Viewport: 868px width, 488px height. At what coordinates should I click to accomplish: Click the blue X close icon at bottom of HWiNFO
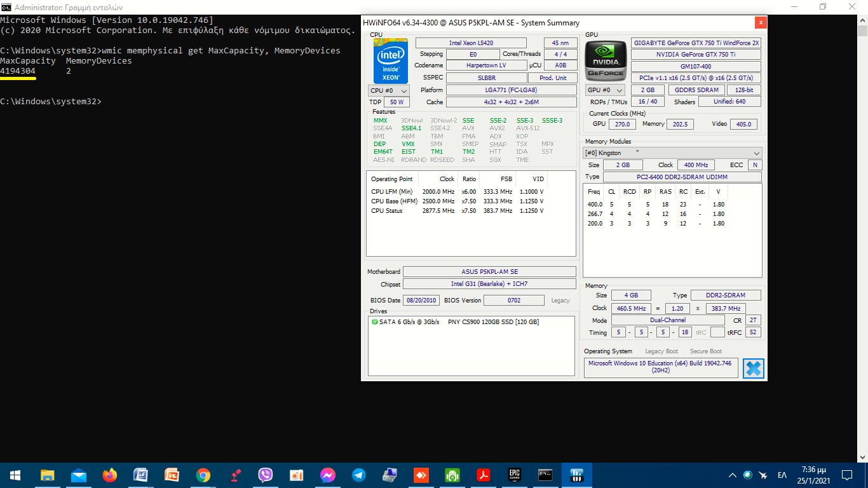point(753,369)
